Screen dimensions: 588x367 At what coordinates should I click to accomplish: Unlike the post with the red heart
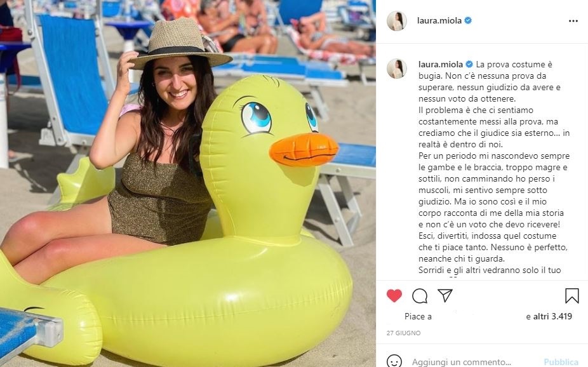tap(394, 296)
